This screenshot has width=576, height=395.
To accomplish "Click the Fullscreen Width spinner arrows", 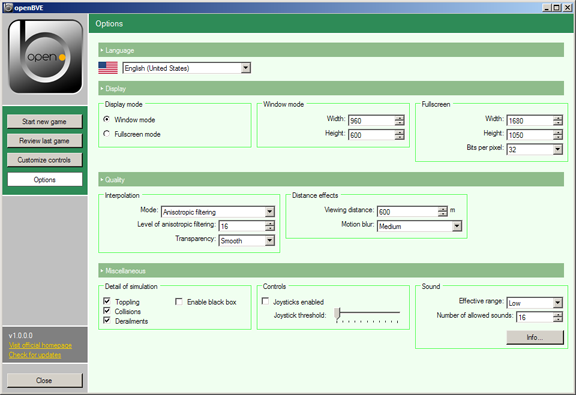I will (558, 121).
